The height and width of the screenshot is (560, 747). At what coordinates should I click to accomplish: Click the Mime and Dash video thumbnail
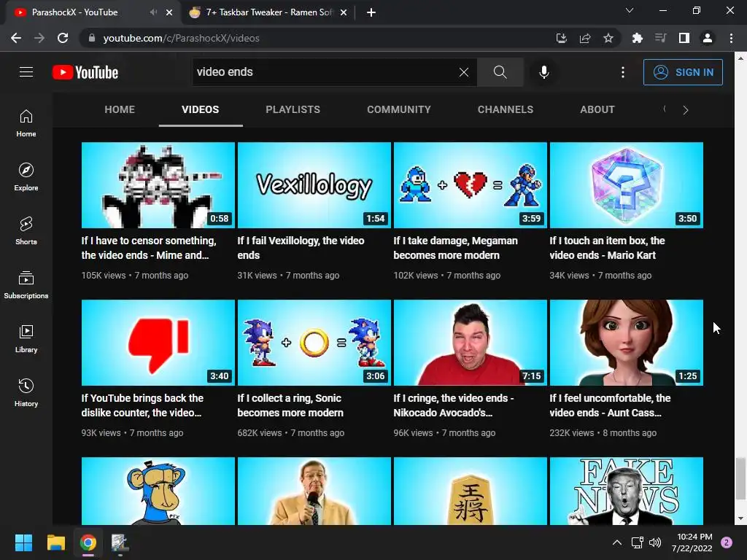coord(158,184)
